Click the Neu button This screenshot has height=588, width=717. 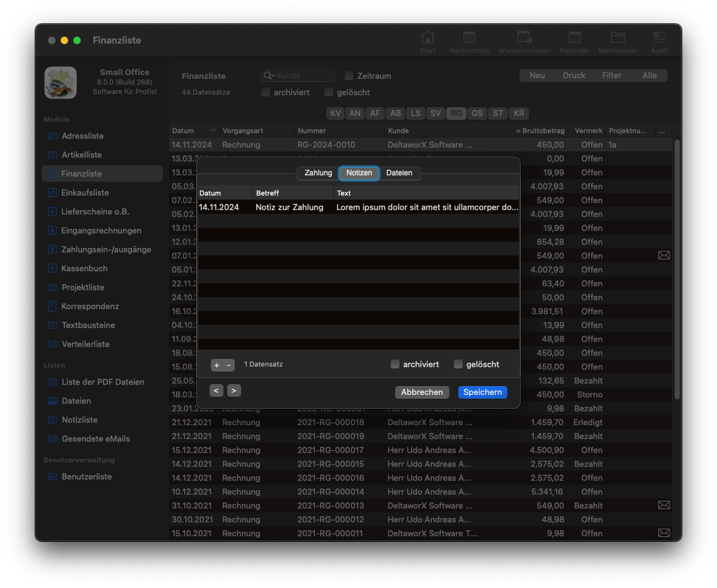pos(537,76)
